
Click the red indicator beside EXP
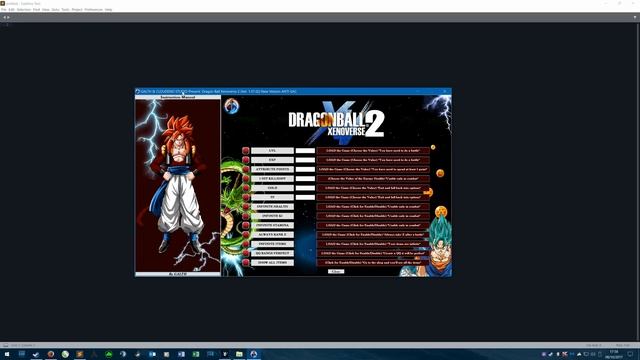[246, 160]
